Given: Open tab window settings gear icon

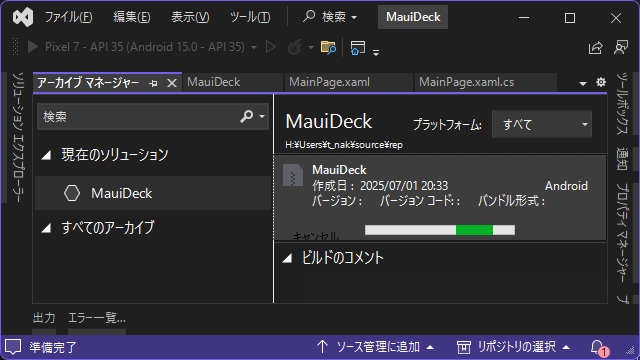Looking at the screenshot, I should [x=601, y=82].
